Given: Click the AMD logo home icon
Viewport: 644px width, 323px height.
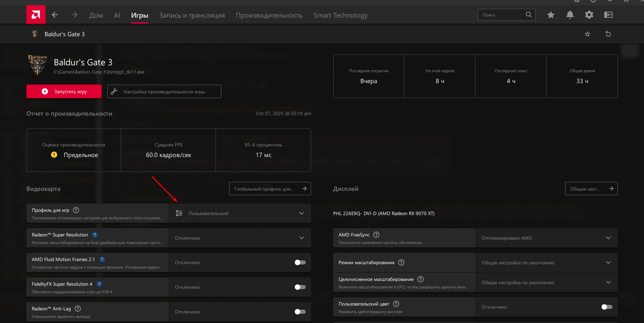Looking at the screenshot, I should pyautogui.click(x=36, y=15).
